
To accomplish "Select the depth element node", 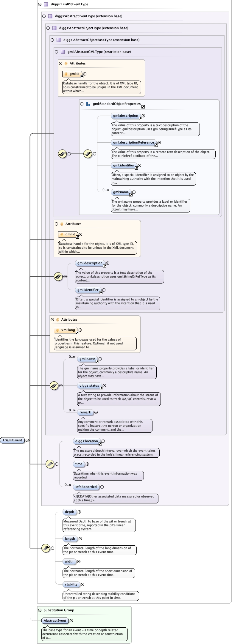I will tap(69, 512).
